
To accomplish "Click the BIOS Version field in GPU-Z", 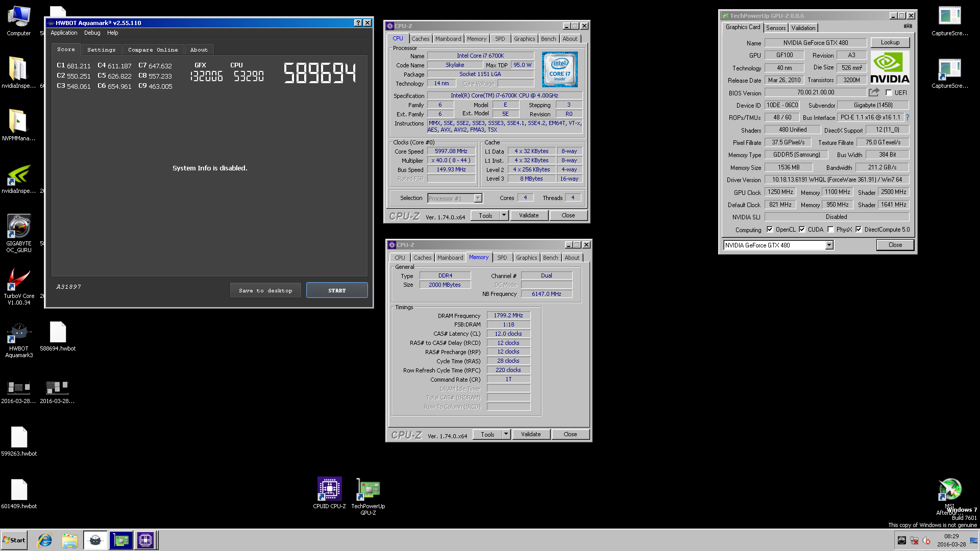I will [x=816, y=92].
